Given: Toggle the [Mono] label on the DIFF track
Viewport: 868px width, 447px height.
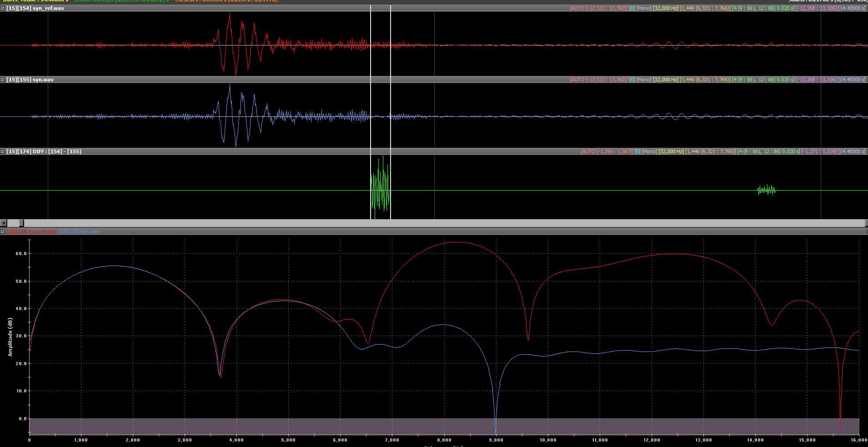Looking at the screenshot, I should click(x=649, y=151).
